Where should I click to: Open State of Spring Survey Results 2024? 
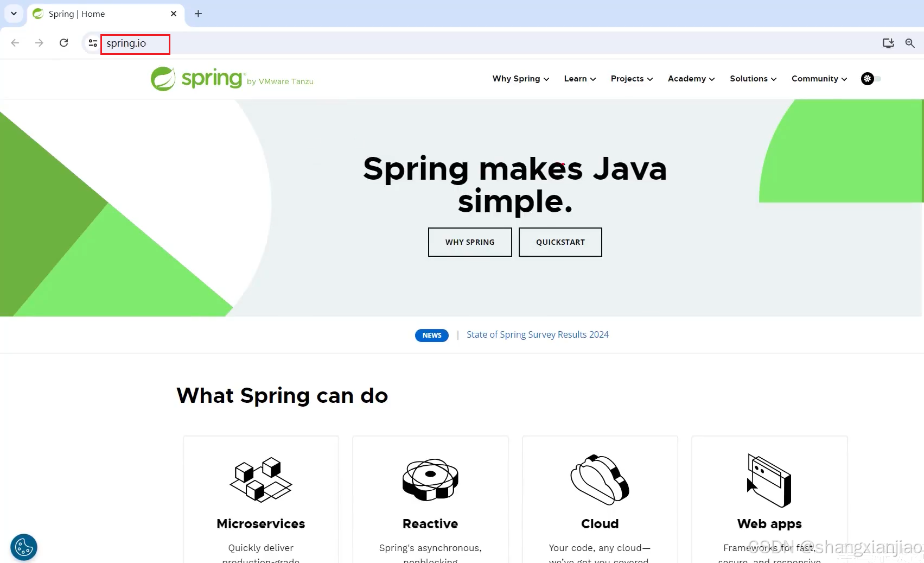tap(538, 334)
